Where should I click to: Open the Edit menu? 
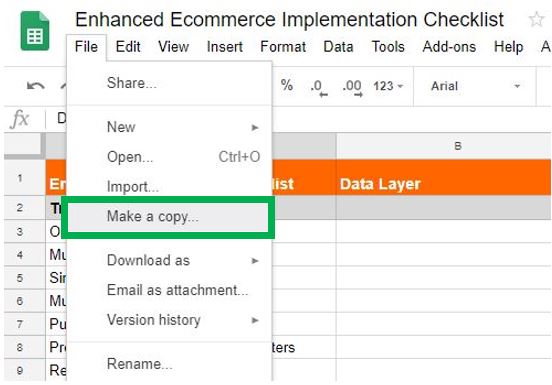[128, 46]
